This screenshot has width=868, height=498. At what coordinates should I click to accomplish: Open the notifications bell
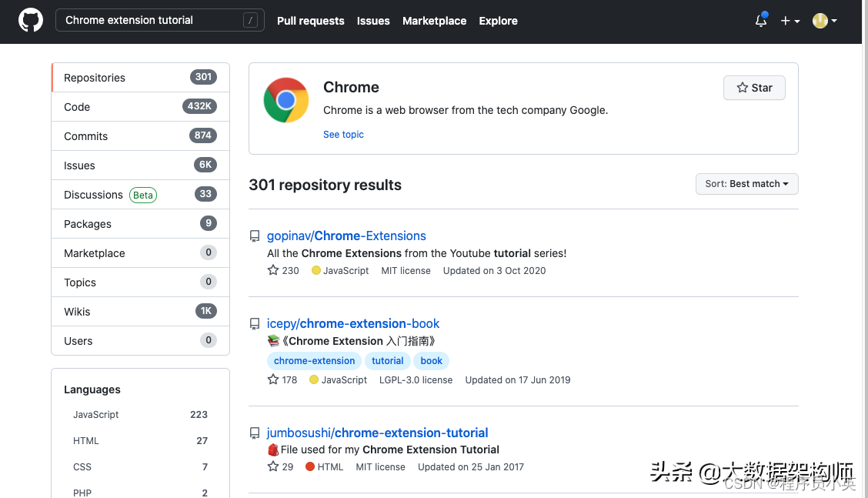(x=761, y=21)
